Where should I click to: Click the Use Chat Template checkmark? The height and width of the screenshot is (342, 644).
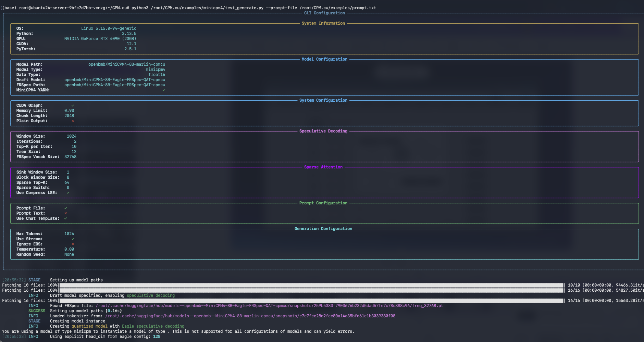point(65,218)
